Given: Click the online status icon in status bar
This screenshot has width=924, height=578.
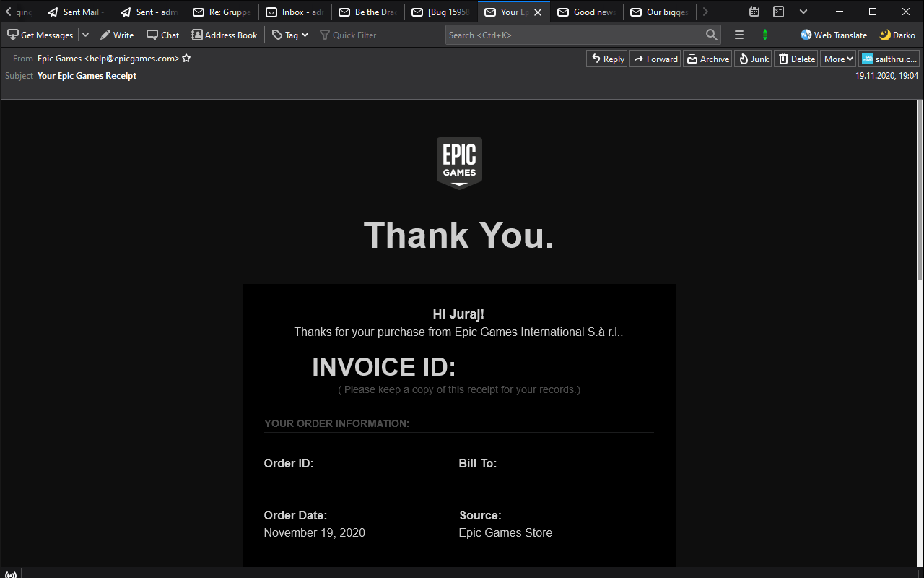Looking at the screenshot, I should pos(10,574).
